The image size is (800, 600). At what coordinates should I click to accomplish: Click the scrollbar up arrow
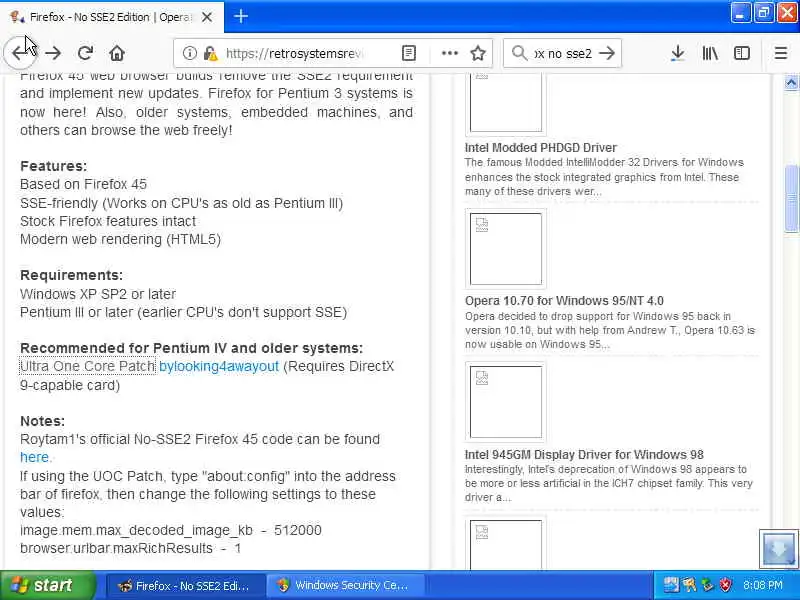tap(791, 82)
